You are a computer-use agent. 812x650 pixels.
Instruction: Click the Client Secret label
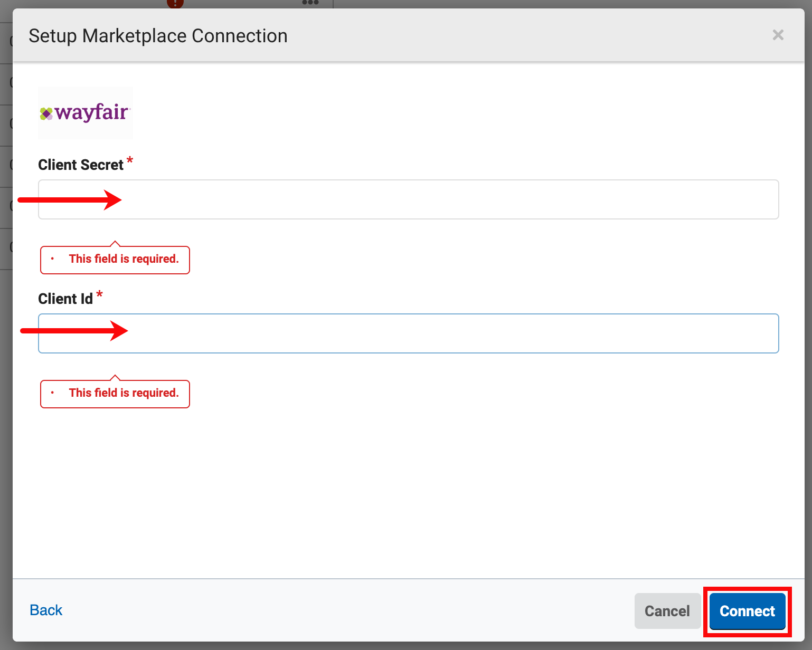click(x=81, y=165)
